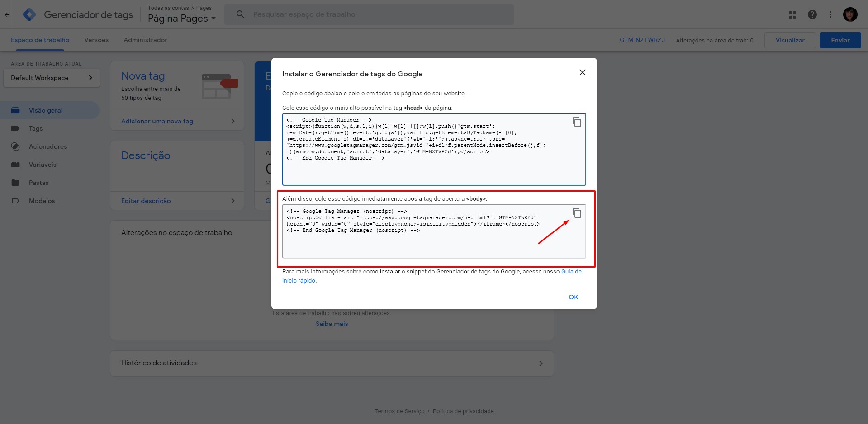Select Modelos in sidebar
868x424 pixels.
[x=50, y=201]
